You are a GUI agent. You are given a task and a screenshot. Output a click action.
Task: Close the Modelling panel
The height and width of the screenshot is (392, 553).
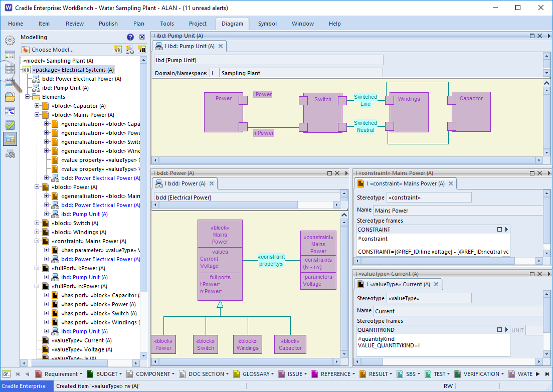pos(142,37)
